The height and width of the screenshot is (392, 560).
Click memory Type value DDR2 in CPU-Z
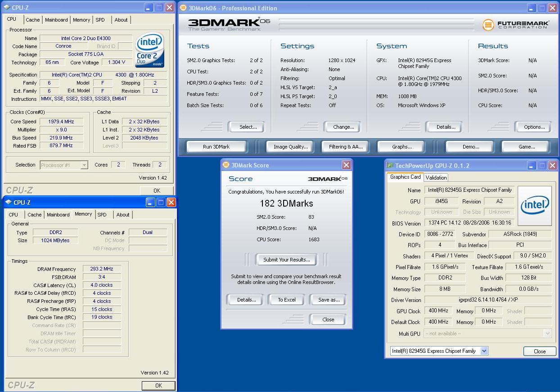tap(56, 232)
